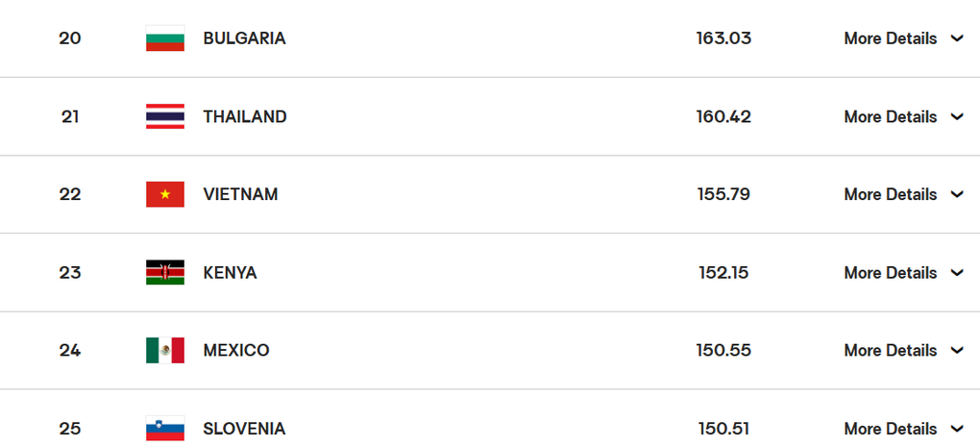Expand the chevron arrow on Kenya's row

pyautogui.click(x=957, y=273)
